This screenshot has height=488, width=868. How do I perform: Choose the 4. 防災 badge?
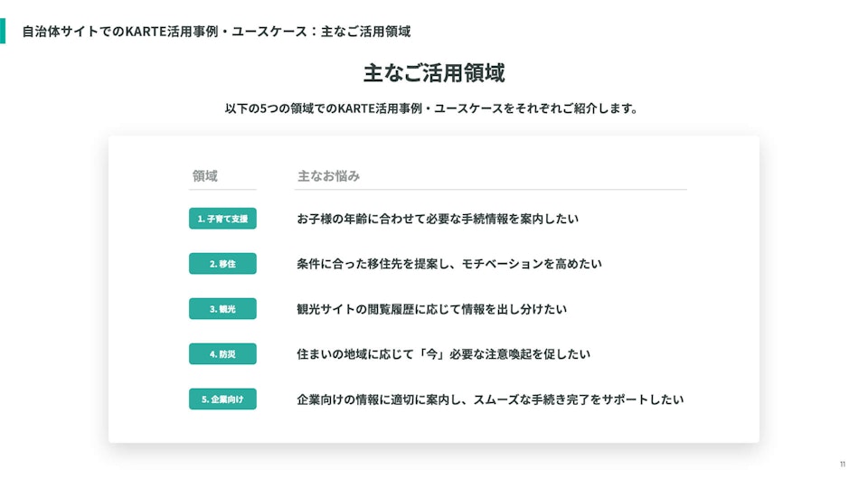coord(222,354)
